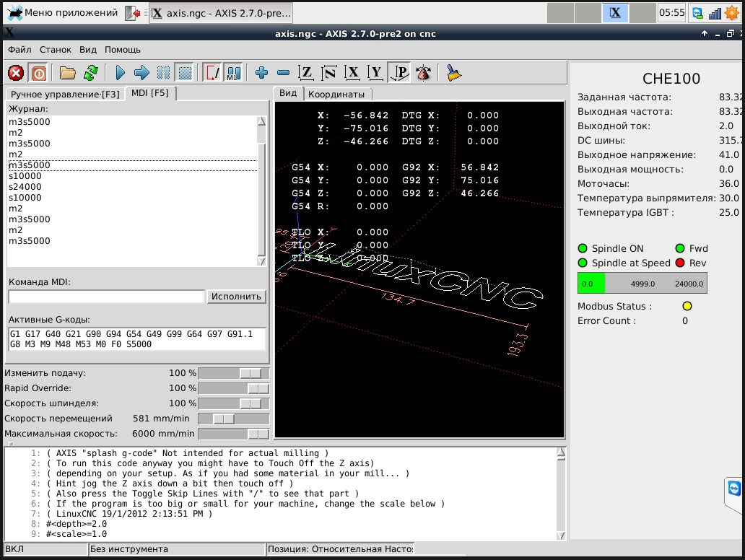Toggle the machine power button
The width and height of the screenshot is (745, 560).
click(38, 73)
